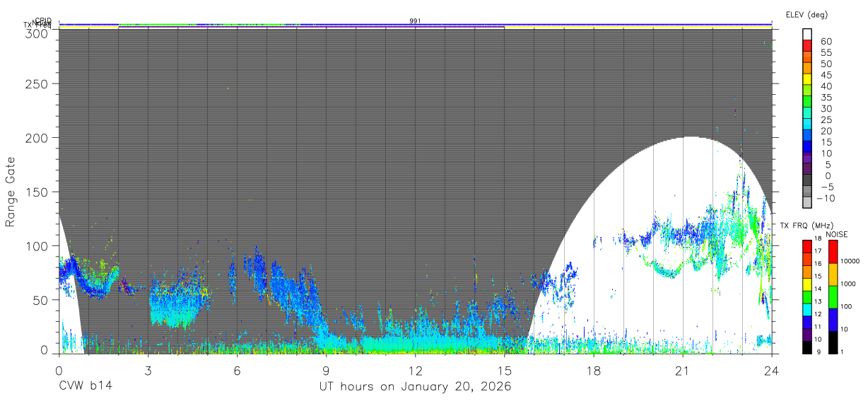Viewport: 868px width, 401px height.
Task: Click the 300 tick label on Range Gate axis
Action: (x=37, y=33)
